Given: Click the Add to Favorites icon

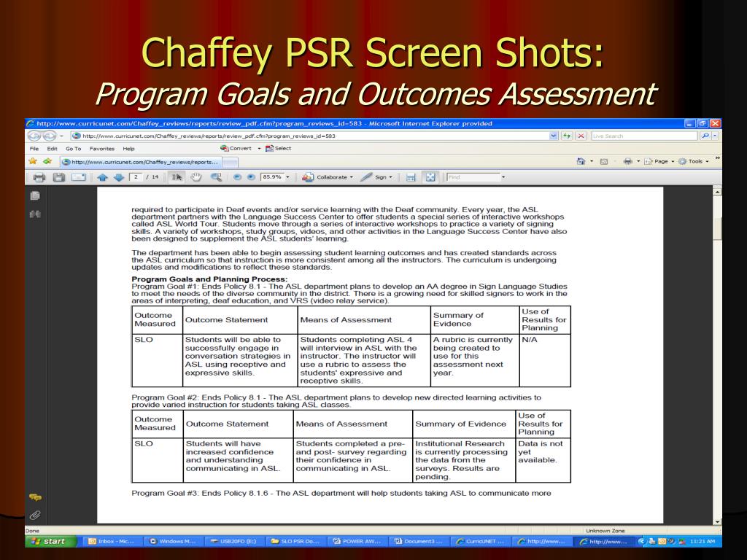Looking at the screenshot, I should [x=47, y=161].
